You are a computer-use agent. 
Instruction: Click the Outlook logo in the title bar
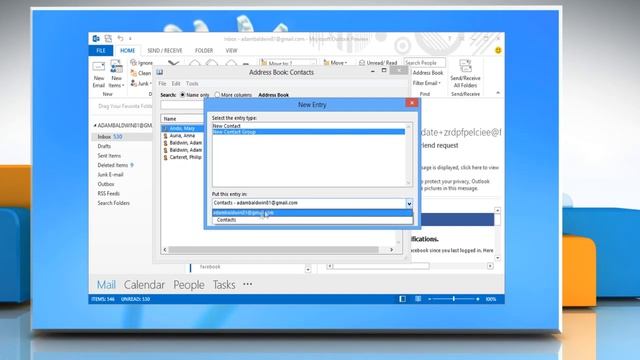(x=96, y=38)
